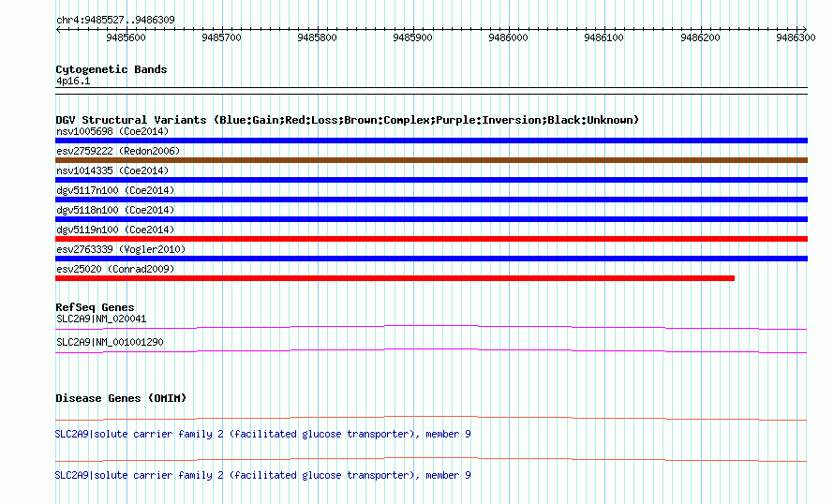Click the blue nsv1014335 gain bar
Image resolution: width=834 pixels, height=504 pixels.
pyautogui.click(x=431, y=180)
